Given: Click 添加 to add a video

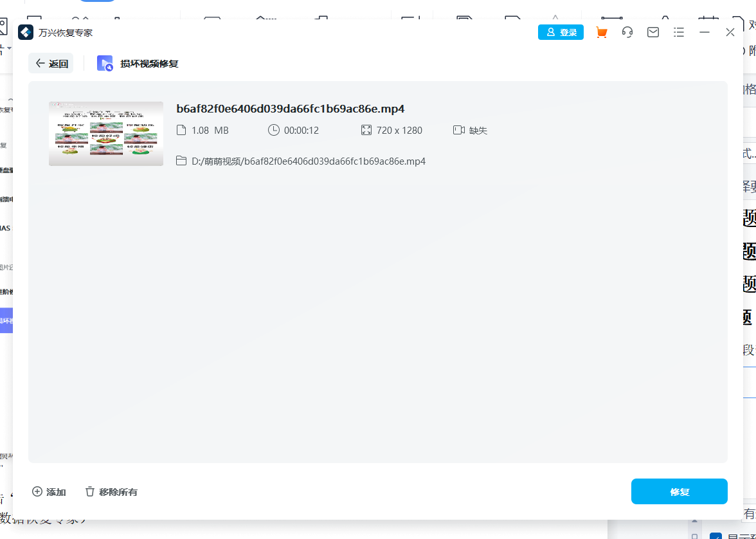Looking at the screenshot, I should [49, 491].
